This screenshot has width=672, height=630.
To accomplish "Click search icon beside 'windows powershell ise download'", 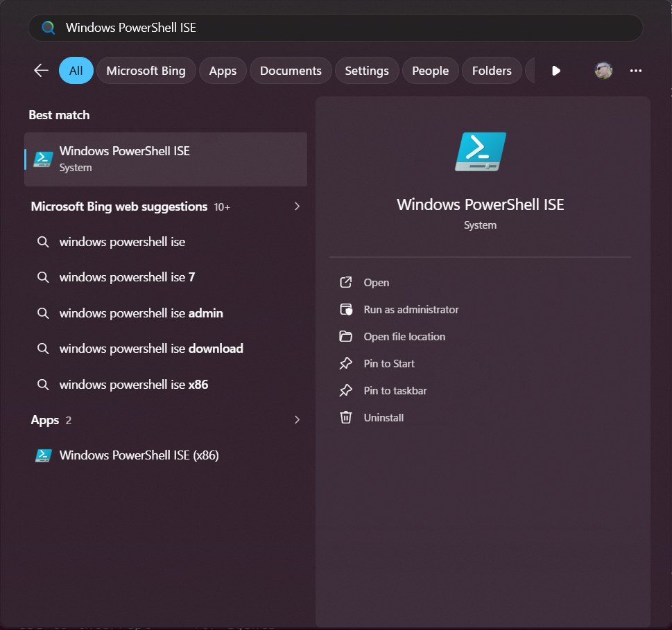I will pos(43,349).
